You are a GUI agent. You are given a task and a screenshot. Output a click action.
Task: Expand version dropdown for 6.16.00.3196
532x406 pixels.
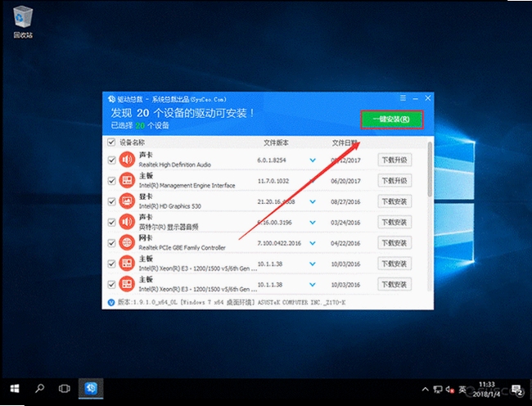pos(313,223)
